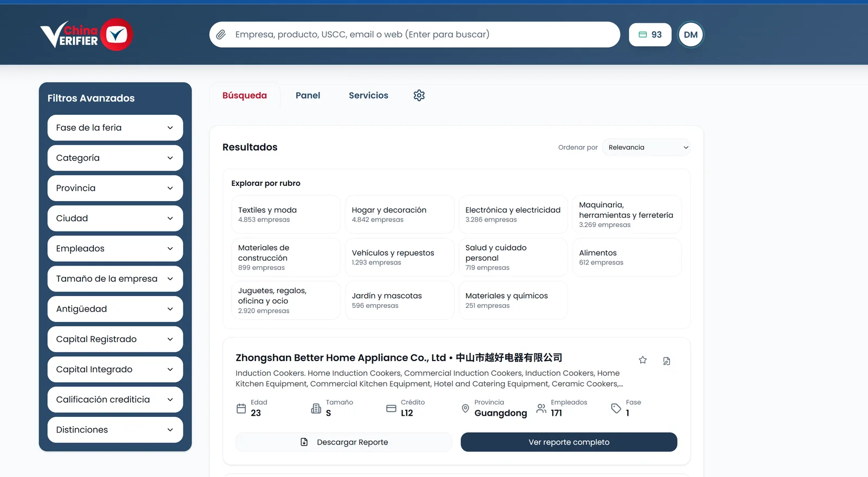The height and width of the screenshot is (477, 868).
Task: Select the Hogar y decoración category card
Action: [399, 215]
